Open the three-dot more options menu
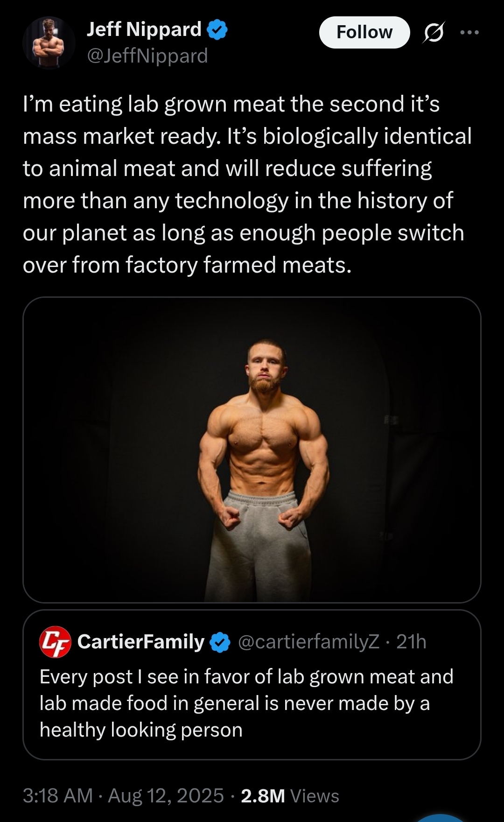The height and width of the screenshot is (822, 504). pyautogui.click(x=469, y=32)
